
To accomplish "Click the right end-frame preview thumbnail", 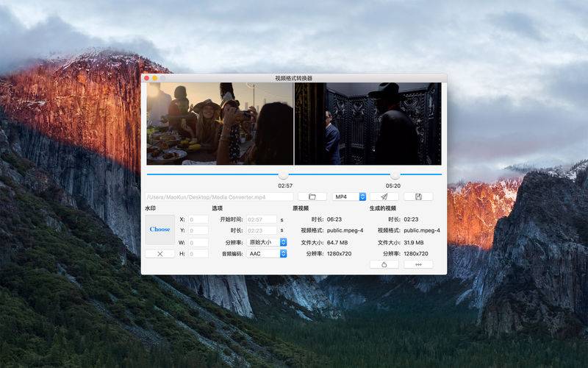I will (368, 123).
